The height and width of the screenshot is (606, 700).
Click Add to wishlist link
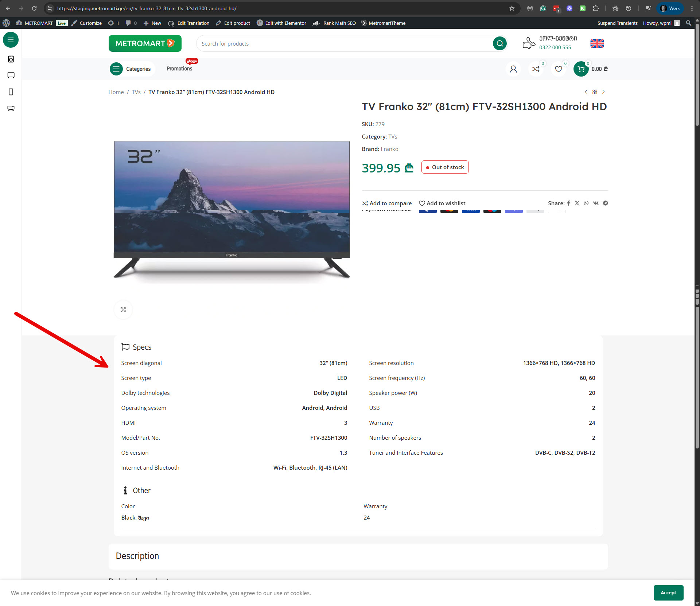[x=442, y=203]
